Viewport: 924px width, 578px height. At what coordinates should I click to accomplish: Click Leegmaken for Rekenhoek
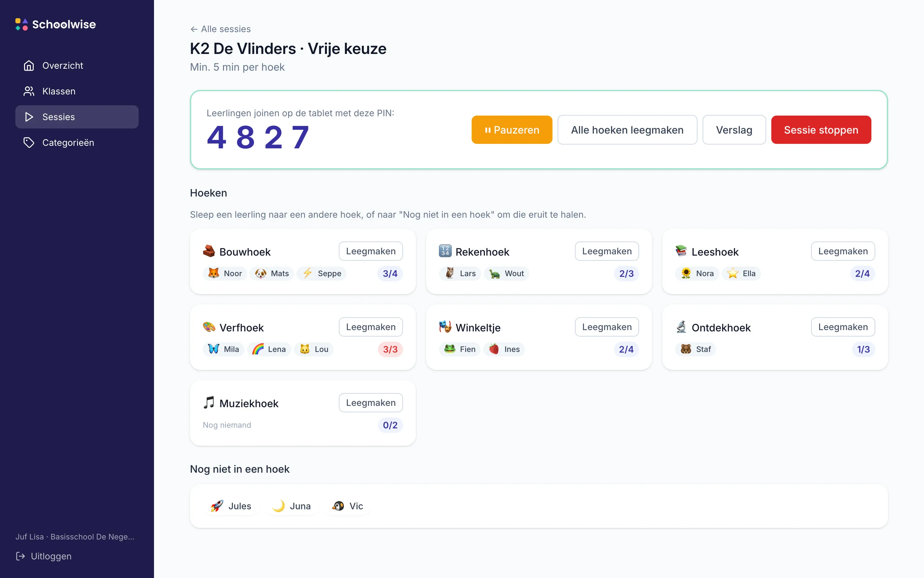[607, 251]
